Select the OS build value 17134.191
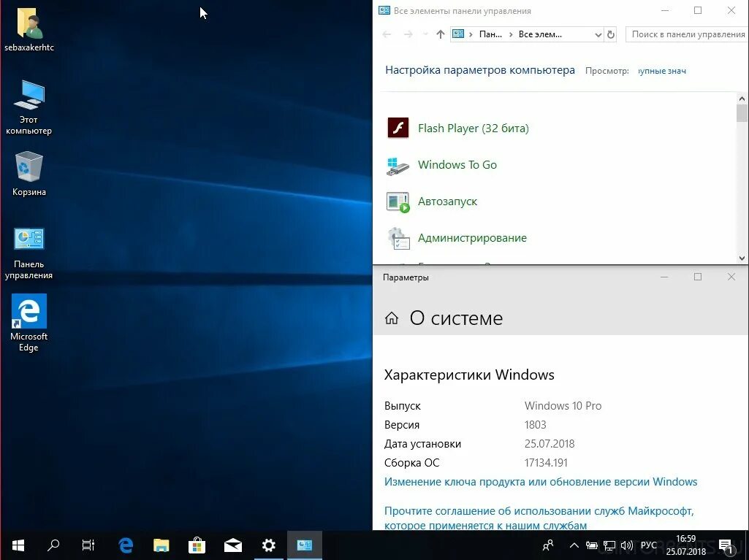 [x=546, y=463]
